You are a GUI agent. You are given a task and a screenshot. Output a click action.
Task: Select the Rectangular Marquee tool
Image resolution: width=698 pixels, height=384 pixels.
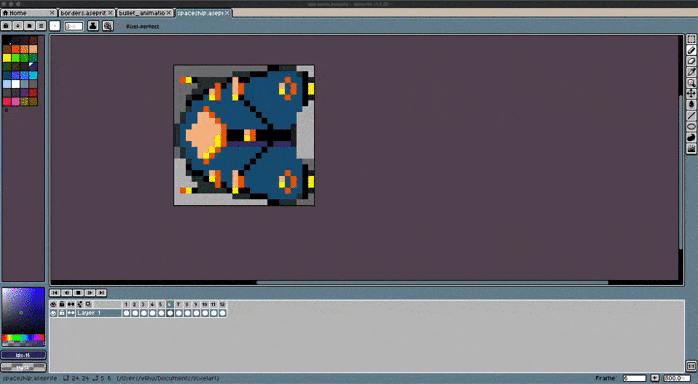click(x=691, y=40)
